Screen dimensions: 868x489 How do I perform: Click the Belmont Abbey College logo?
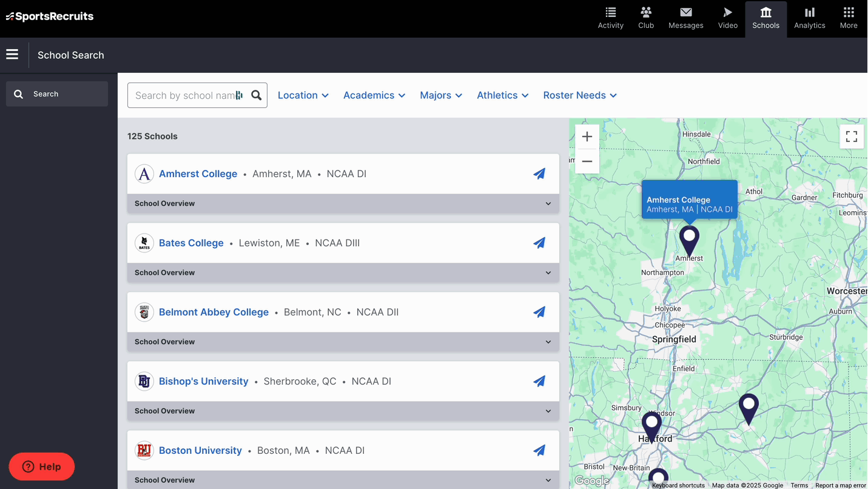click(144, 312)
